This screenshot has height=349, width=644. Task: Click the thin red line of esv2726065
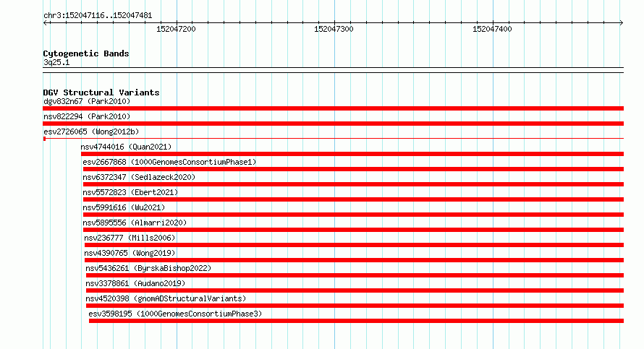click(335, 139)
